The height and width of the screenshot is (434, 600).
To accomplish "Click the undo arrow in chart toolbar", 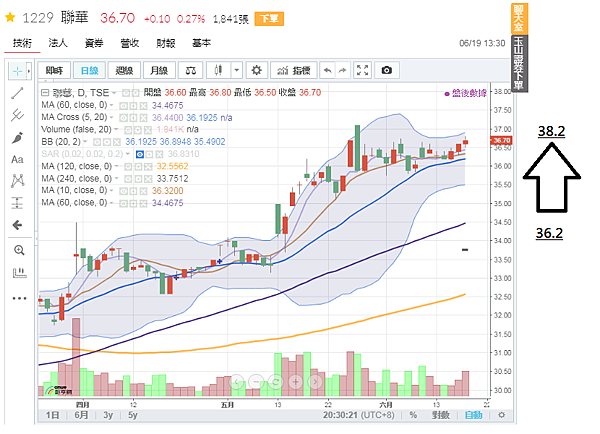I will tap(328, 70).
